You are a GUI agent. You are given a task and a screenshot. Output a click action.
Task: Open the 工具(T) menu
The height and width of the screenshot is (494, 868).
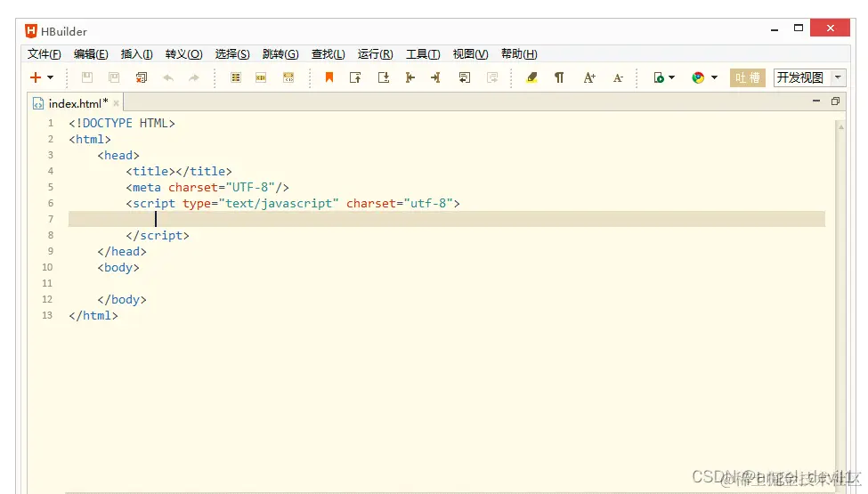coord(423,53)
